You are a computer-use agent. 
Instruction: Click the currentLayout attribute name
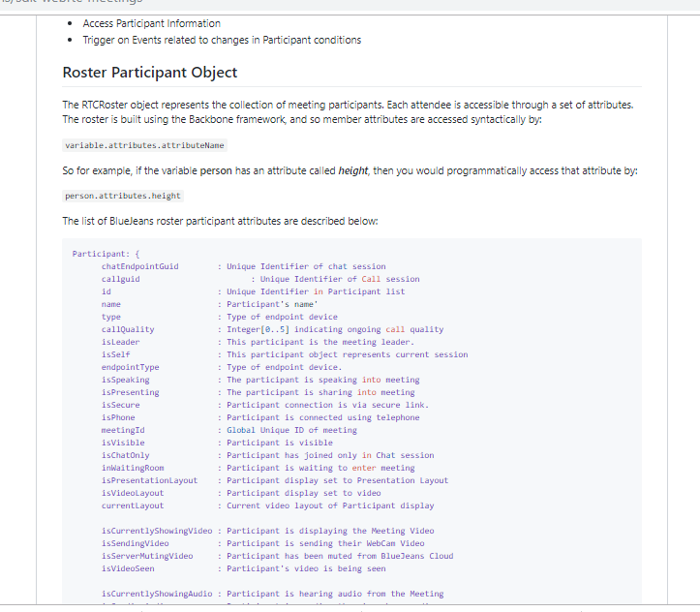click(x=133, y=505)
